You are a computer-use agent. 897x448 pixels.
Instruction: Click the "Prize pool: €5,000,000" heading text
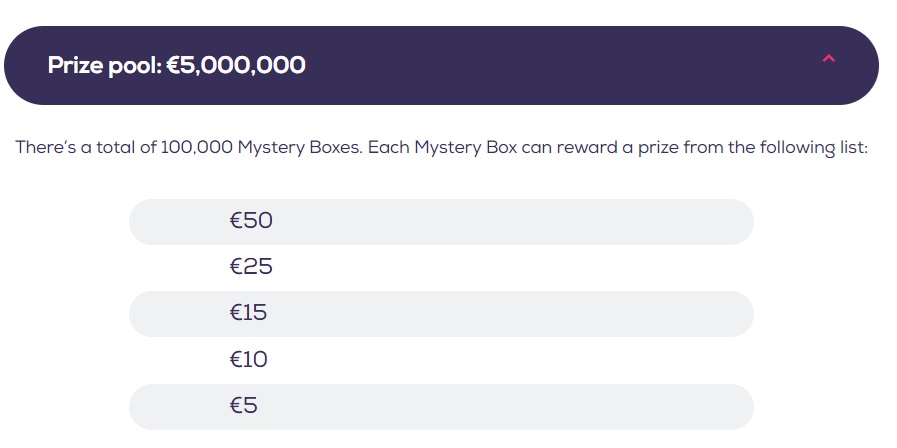(176, 66)
